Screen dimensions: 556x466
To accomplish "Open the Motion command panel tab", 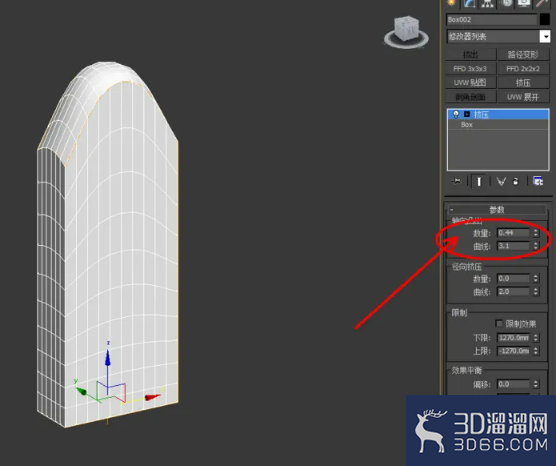I will coord(506,3).
